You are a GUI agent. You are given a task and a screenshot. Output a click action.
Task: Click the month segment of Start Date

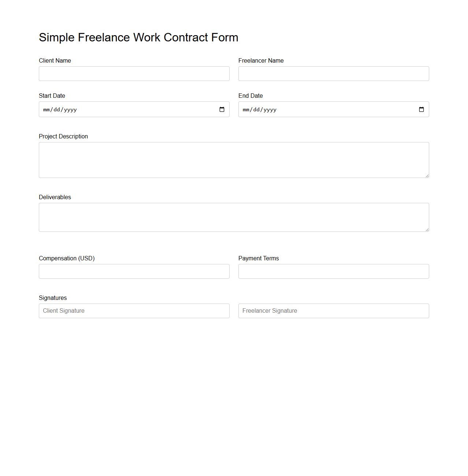click(x=45, y=109)
